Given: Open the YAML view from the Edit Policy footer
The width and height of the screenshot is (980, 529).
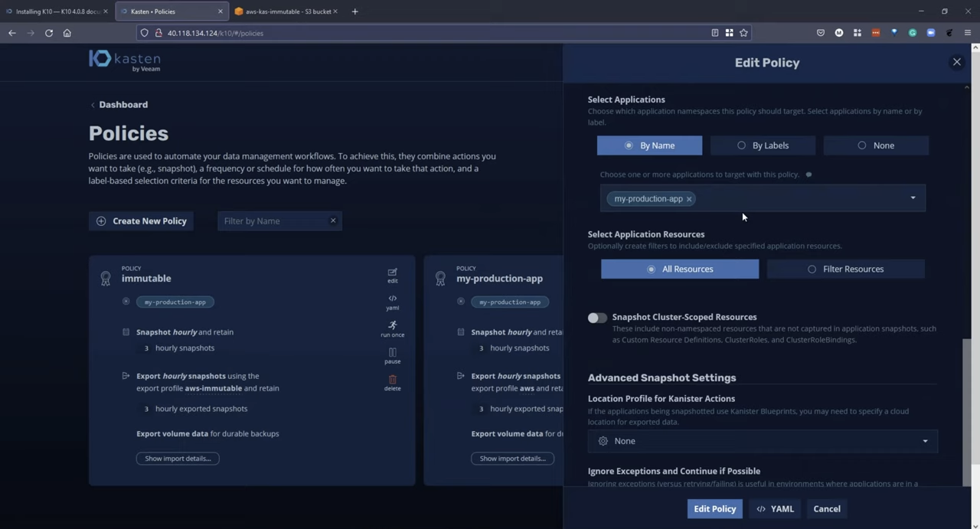Looking at the screenshot, I should [x=775, y=508].
